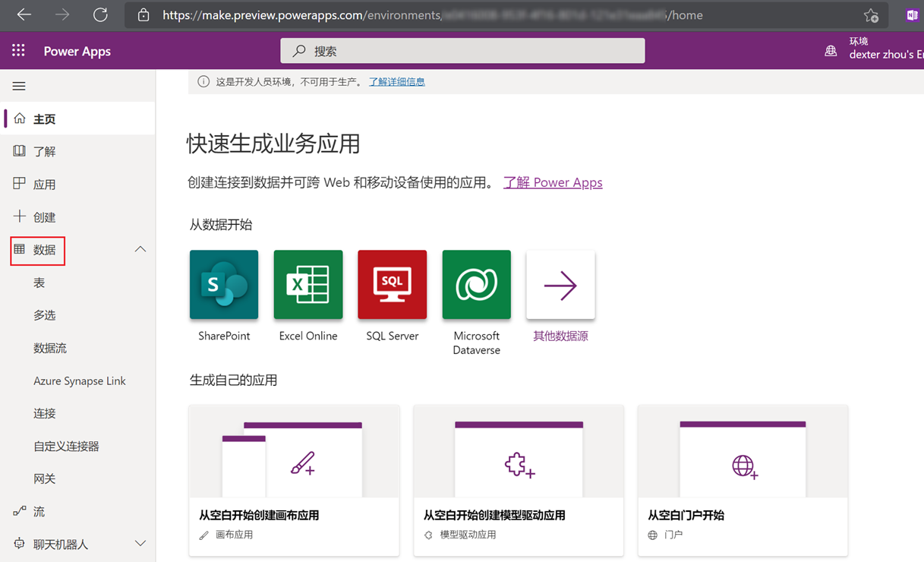Click the 门户 label on portal card
Image resolution: width=924 pixels, height=562 pixels.
click(673, 535)
